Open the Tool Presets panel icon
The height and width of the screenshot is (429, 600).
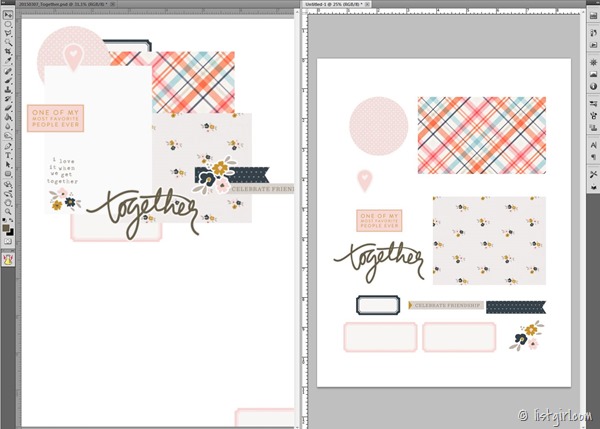coord(593,175)
